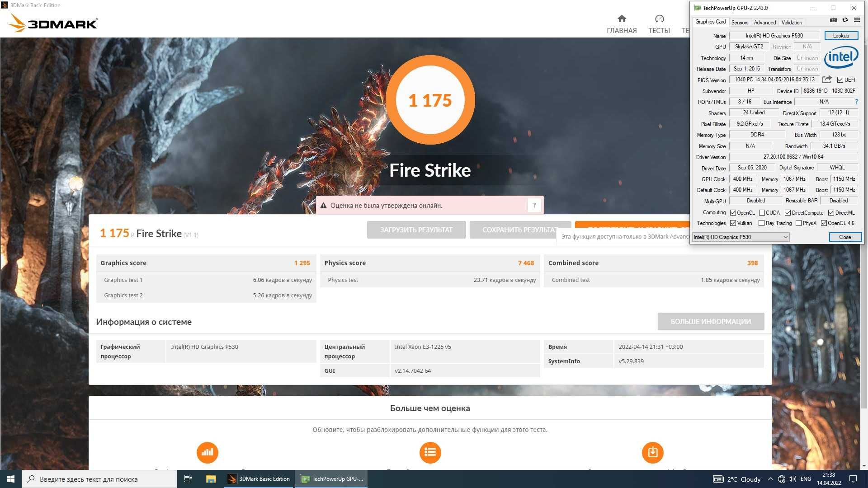This screenshot has height=488, width=868.
Task: Click the Device ID field 8086 191D
Action: tap(829, 91)
